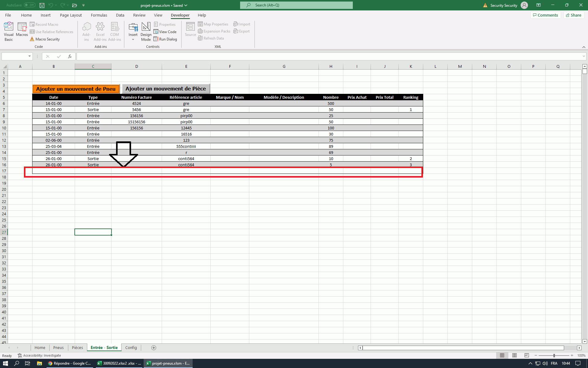Click the Save icon in title bar
Image resolution: width=588 pixels, height=368 pixels.
[42, 5]
